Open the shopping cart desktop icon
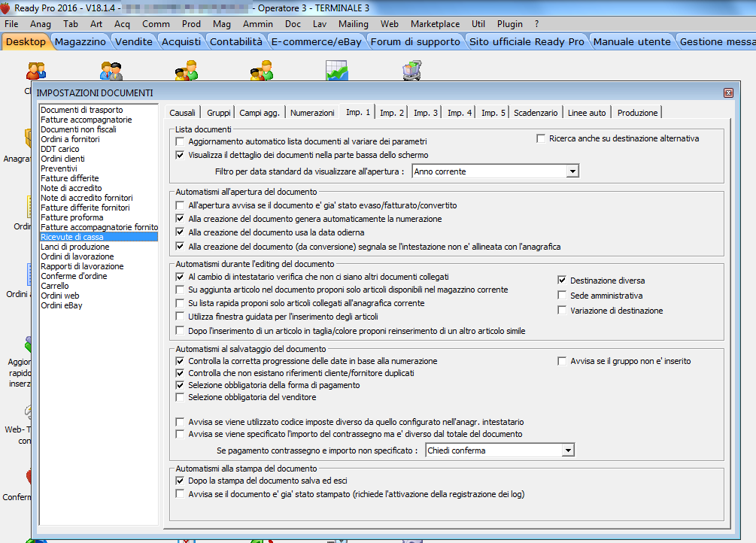The width and height of the screenshot is (756, 543). [x=412, y=71]
